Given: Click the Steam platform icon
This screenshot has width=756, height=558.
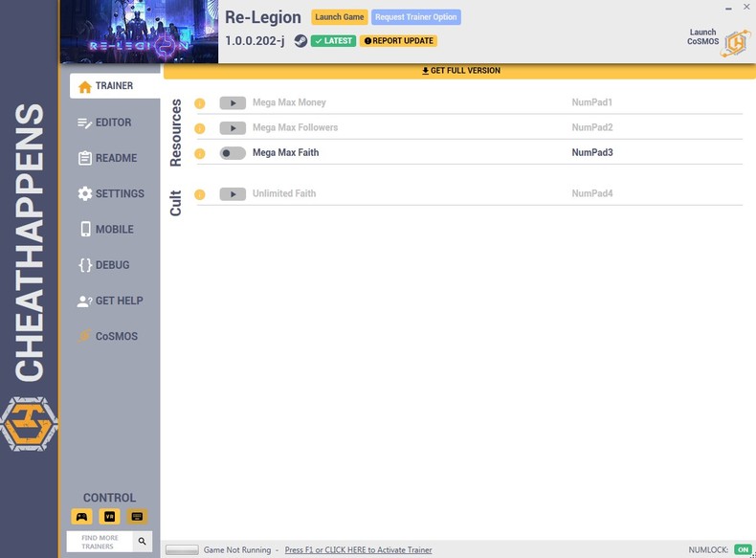Looking at the screenshot, I should tap(300, 41).
